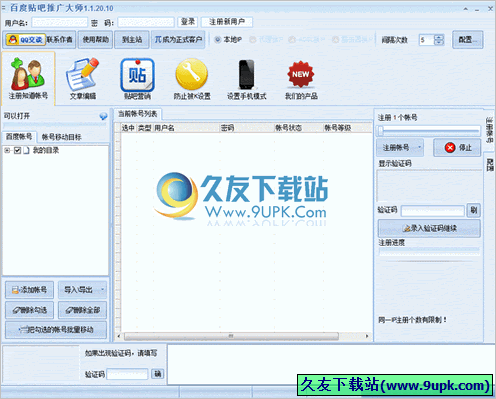
Task: Click the 到主站 button
Action: click(x=132, y=40)
